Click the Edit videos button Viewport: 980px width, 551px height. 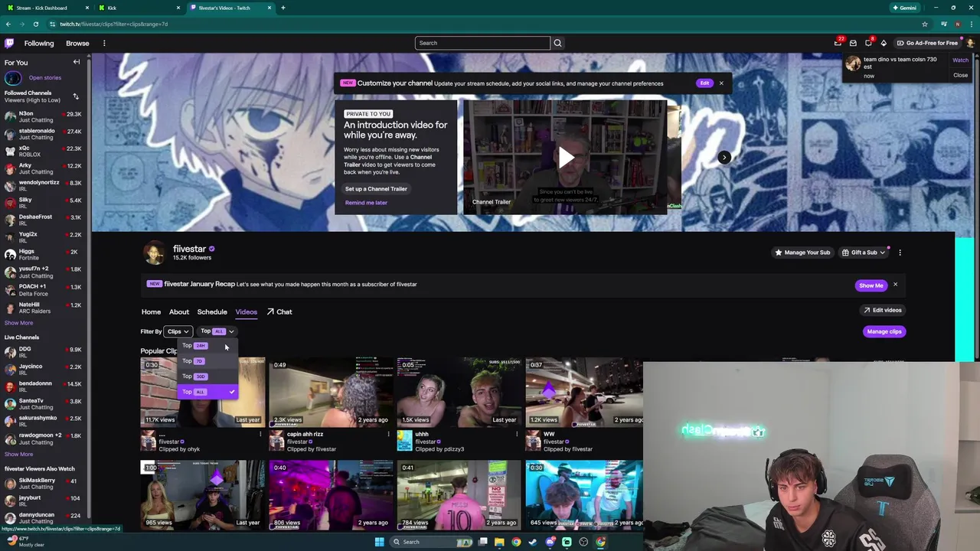point(883,310)
